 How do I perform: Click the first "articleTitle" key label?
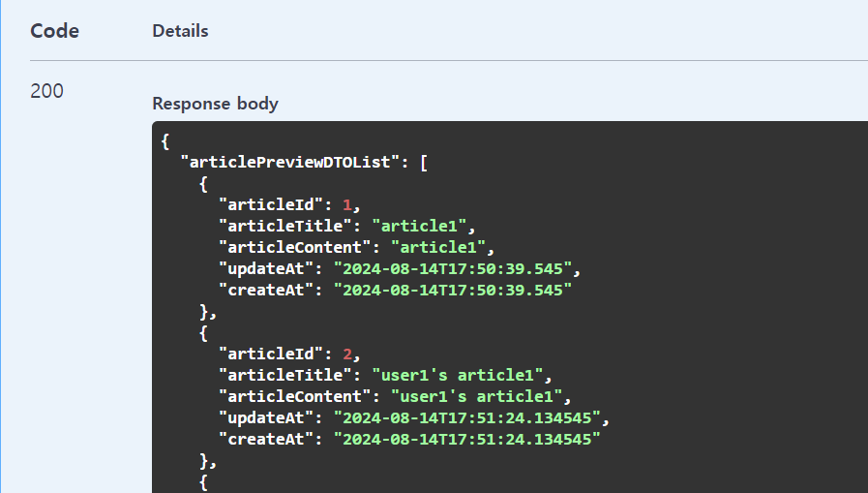coord(285,226)
